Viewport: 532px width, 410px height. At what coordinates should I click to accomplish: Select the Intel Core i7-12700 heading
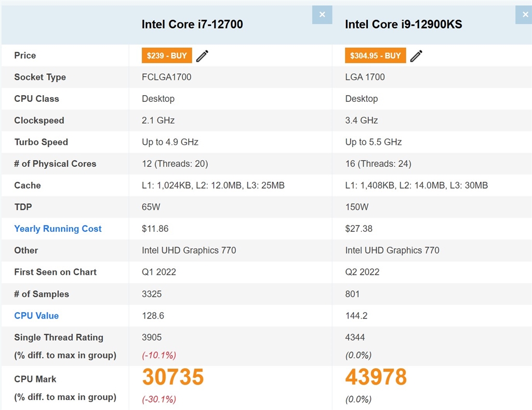click(192, 24)
